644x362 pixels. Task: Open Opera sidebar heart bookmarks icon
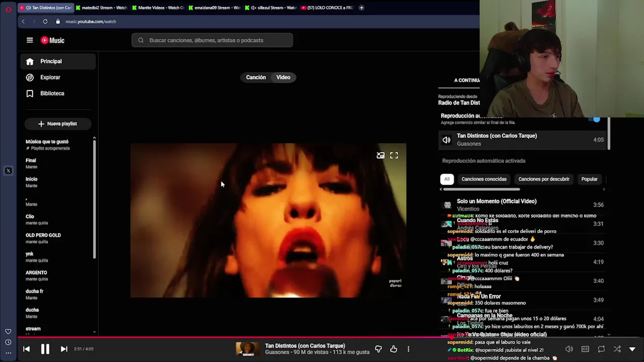[8, 331]
